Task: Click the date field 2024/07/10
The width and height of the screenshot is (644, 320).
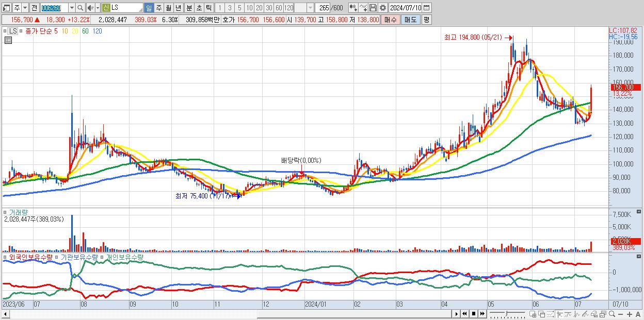Action: coord(406,8)
